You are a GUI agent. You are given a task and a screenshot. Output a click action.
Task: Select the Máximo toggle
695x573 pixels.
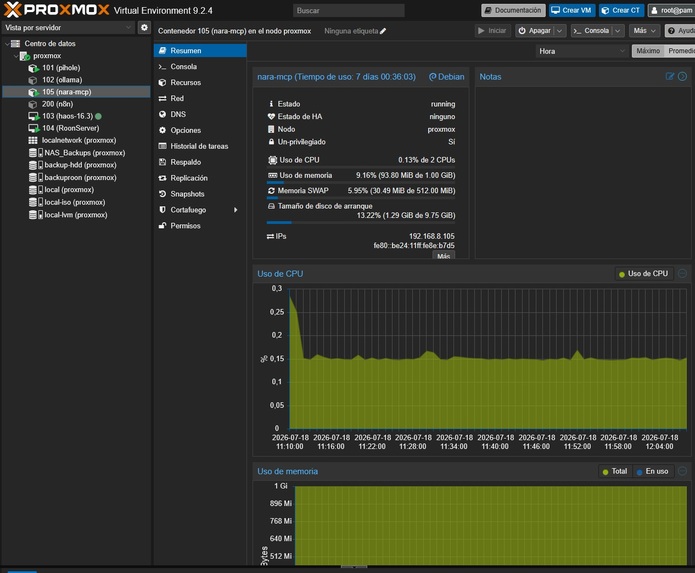(648, 51)
